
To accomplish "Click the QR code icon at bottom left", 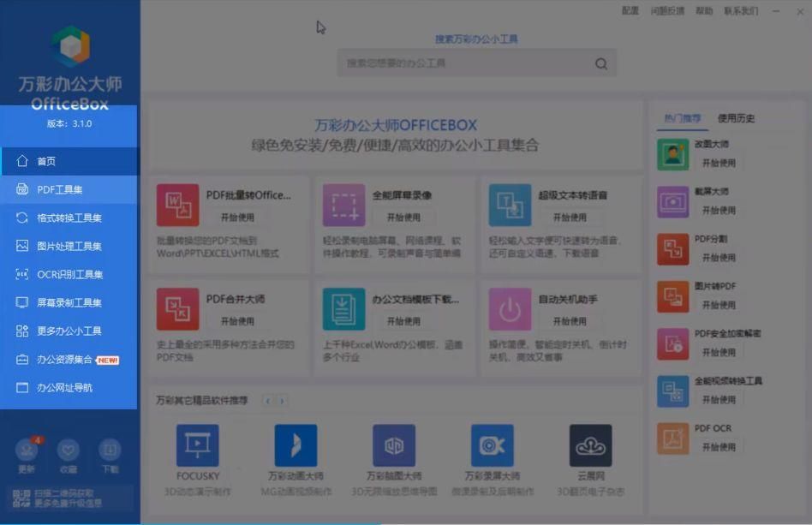I will [21, 498].
